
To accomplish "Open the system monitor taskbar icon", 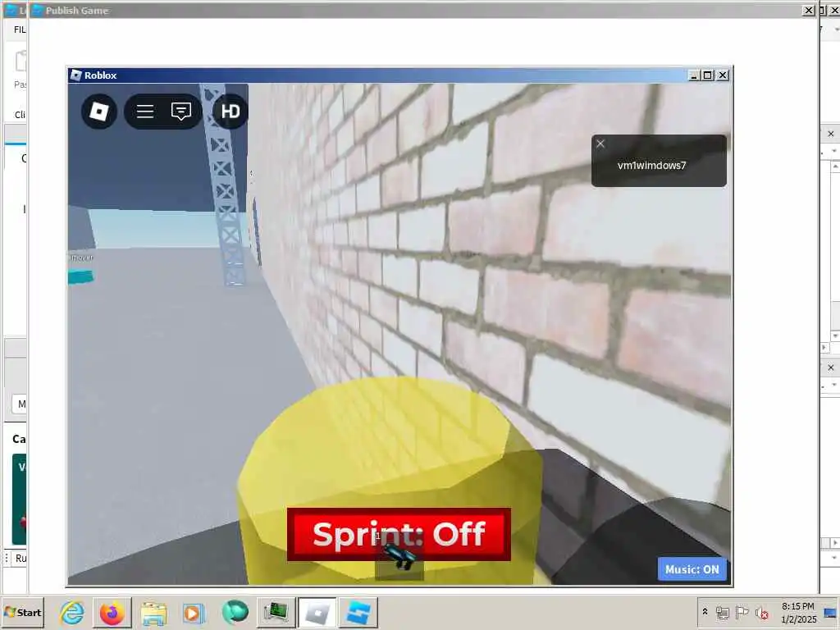I will click(276, 613).
